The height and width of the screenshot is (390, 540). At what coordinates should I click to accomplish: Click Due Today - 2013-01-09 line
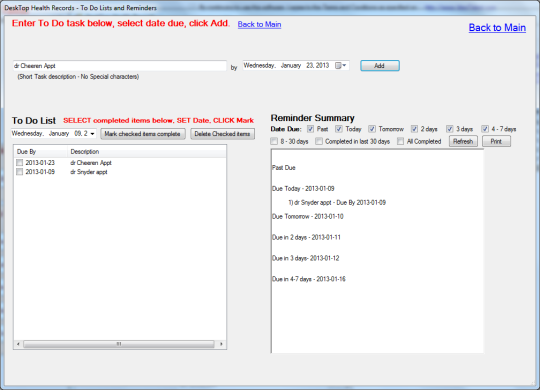click(x=303, y=188)
